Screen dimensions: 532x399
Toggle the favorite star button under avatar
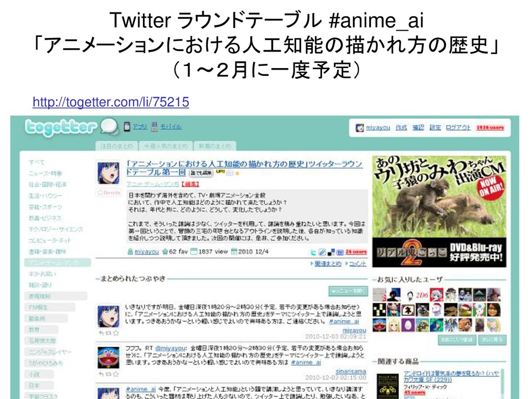109,192
